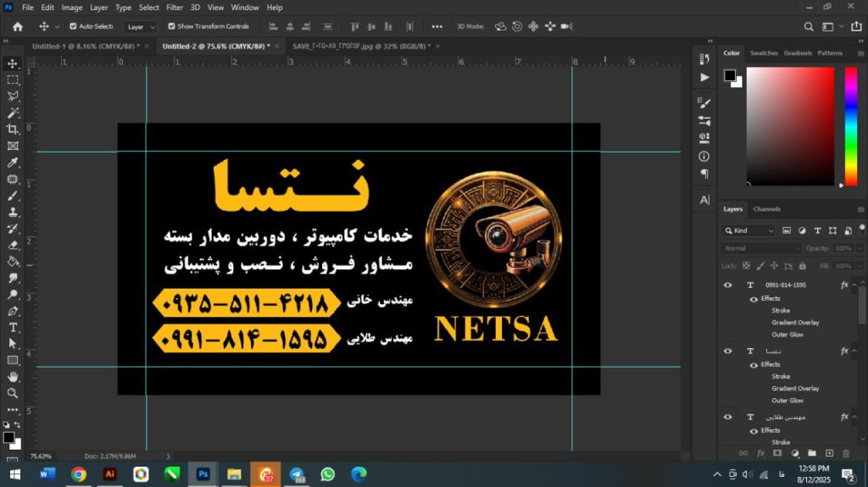Open the Actions play panel icon
Image resolution: width=868 pixels, height=487 pixels.
[704, 77]
